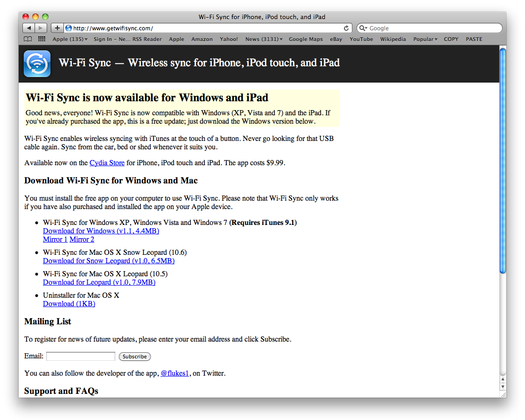Click the scrollbar down arrow
The width and height of the screenshot is (525, 420).
[x=503, y=386]
